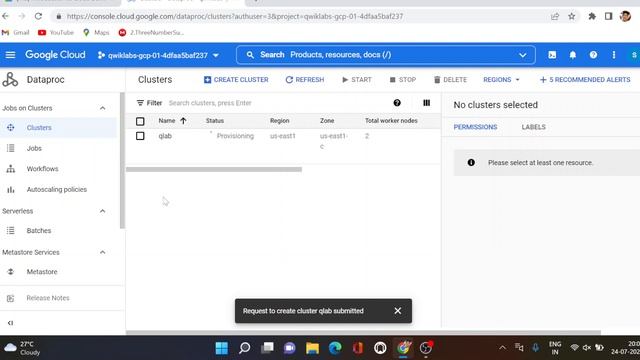The height and width of the screenshot is (360, 640).
Task: Bookmark this page with the star
Action: click(571, 16)
